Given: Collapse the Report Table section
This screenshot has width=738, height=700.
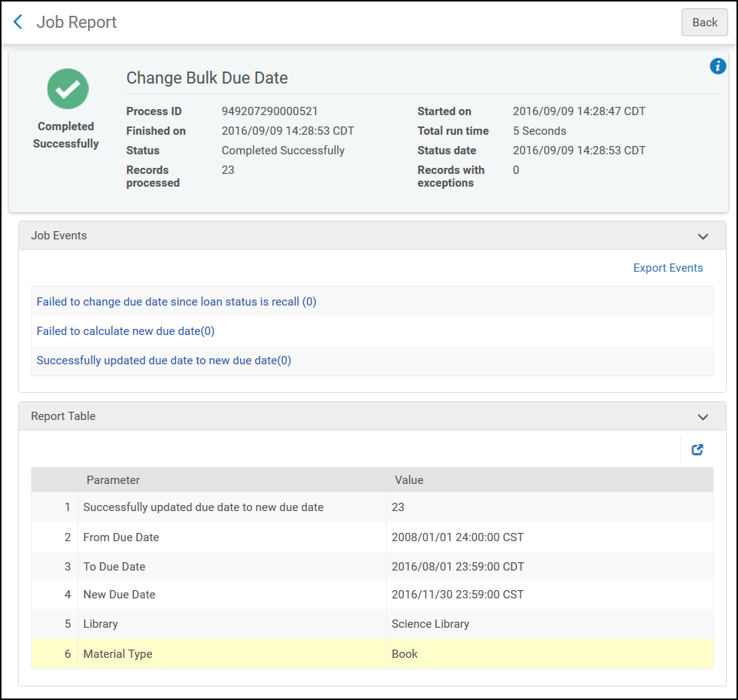Looking at the screenshot, I should click(x=703, y=417).
